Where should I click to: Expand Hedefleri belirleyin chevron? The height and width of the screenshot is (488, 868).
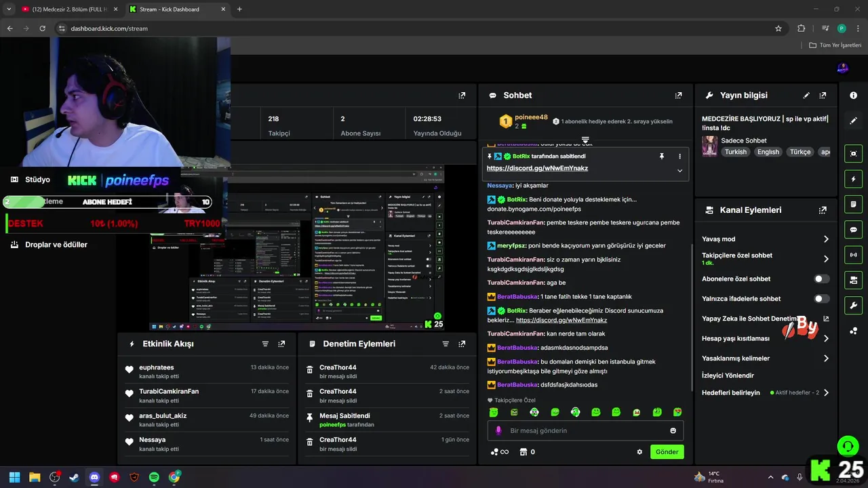[826, 392]
